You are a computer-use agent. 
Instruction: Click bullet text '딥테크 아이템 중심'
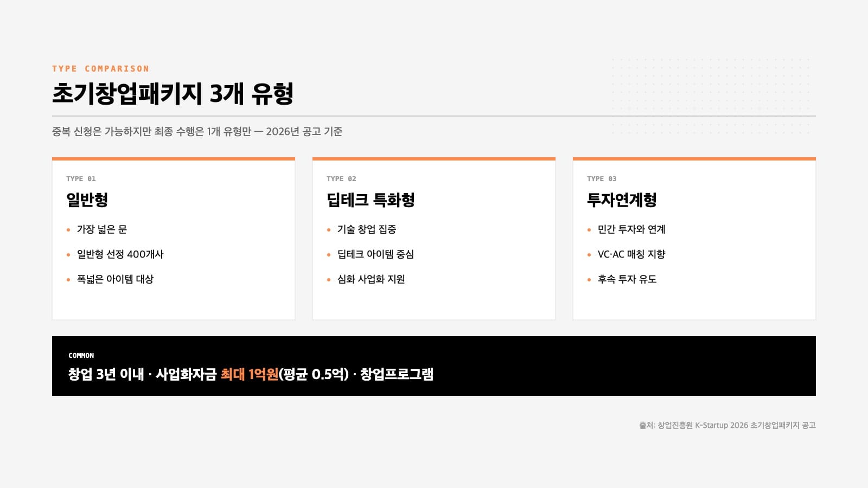coord(375,254)
